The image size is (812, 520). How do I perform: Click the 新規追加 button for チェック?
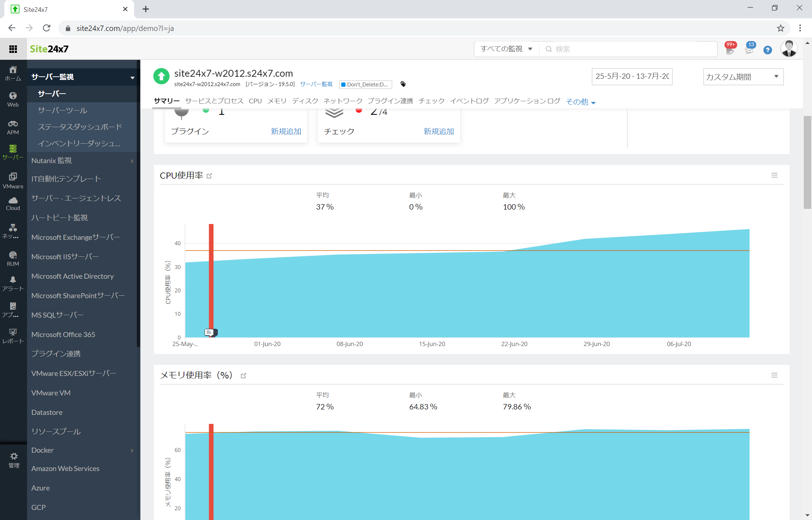point(438,131)
